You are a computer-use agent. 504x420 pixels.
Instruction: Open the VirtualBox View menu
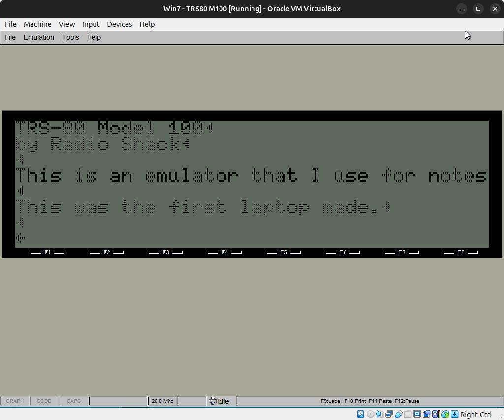tap(66, 24)
